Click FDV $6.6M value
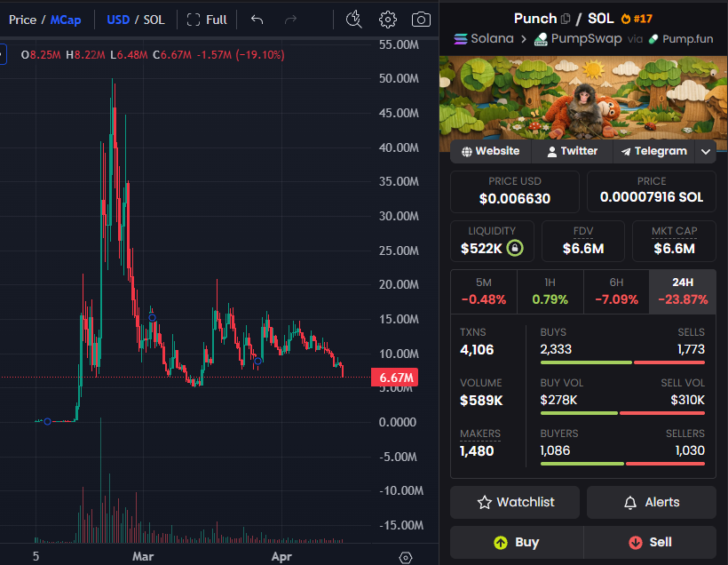The width and height of the screenshot is (728, 565). 583,249
